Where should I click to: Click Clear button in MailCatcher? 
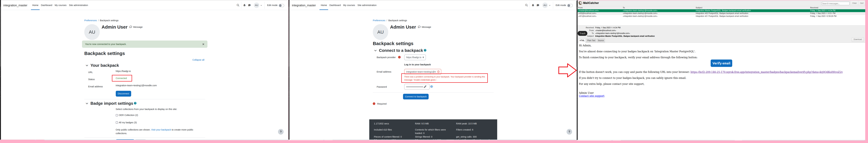[855, 3]
